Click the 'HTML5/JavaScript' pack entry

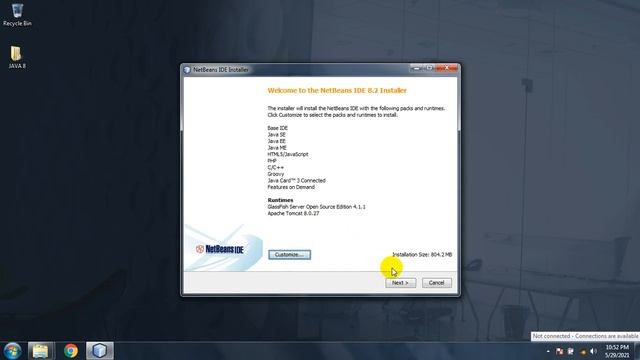(x=288, y=154)
